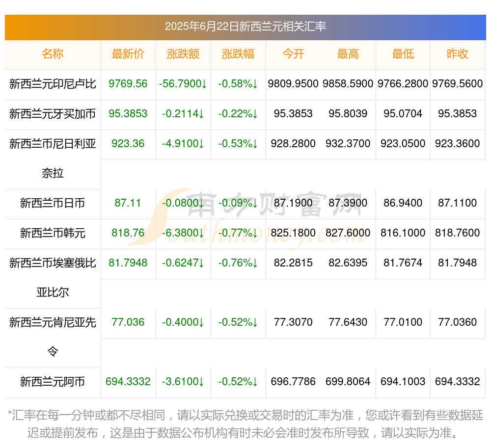Click change percent '-0.76%↓'
This screenshot has height=448, width=491.
238,263
